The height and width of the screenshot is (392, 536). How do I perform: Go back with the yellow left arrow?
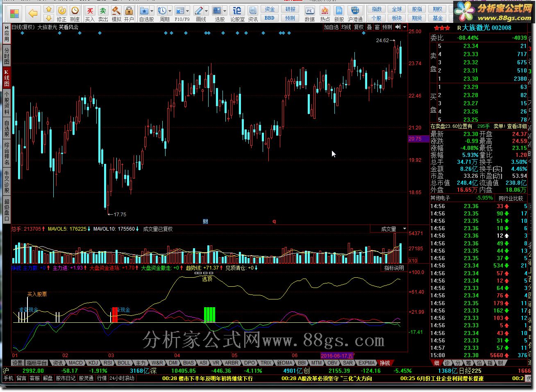click(x=33, y=14)
